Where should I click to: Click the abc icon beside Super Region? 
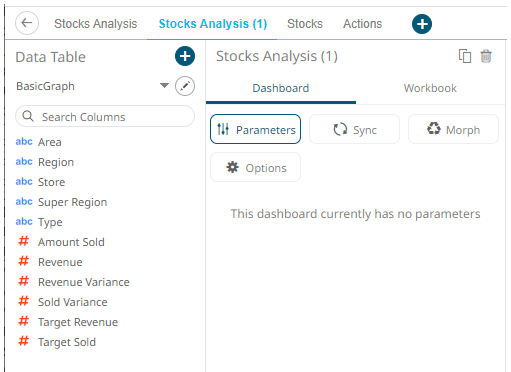pos(24,201)
